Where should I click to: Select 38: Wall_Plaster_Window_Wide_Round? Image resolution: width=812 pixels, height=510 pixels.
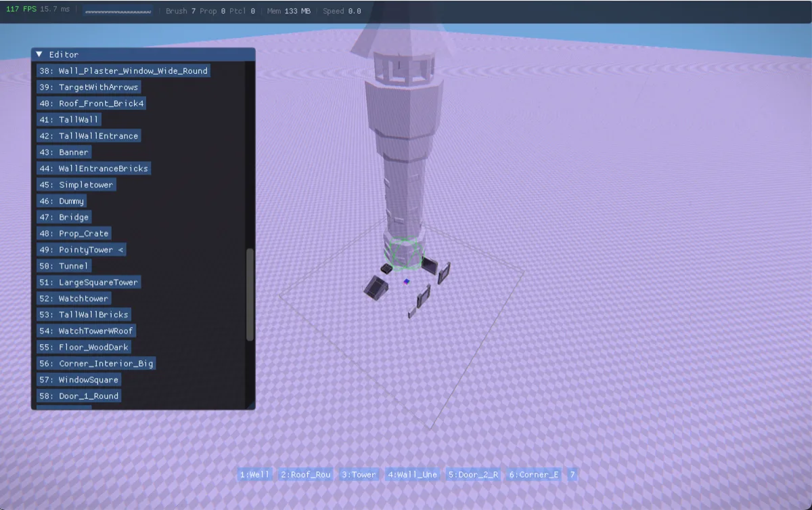(x=123, y=70)
